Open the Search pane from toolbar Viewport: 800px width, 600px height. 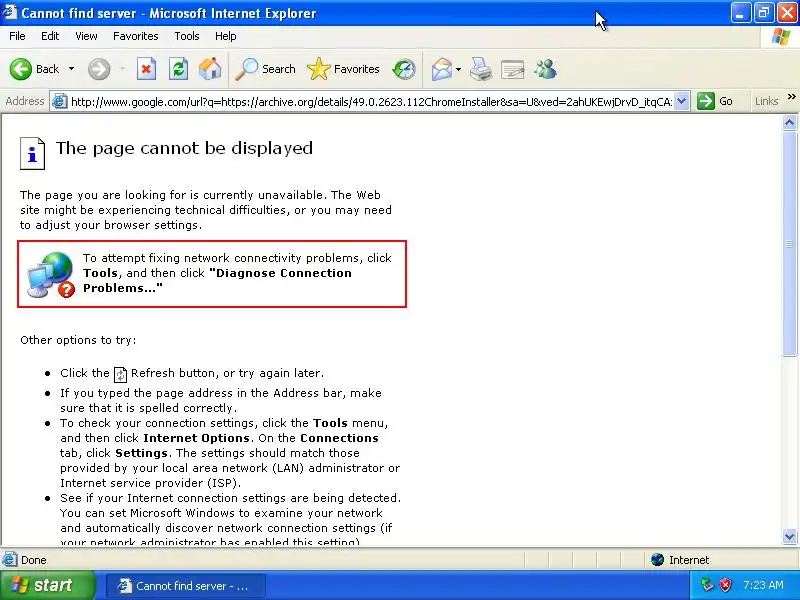[265, 69]
